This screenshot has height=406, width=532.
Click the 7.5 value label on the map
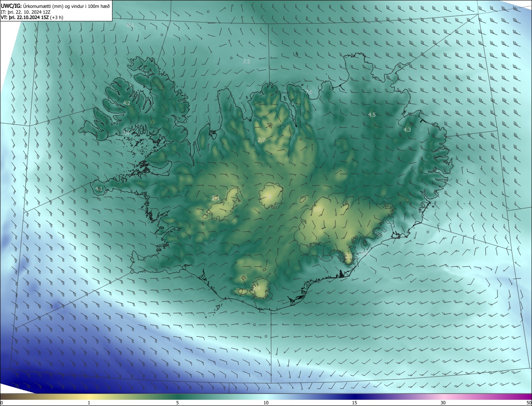pyautogui.click(x=246, y=61)
